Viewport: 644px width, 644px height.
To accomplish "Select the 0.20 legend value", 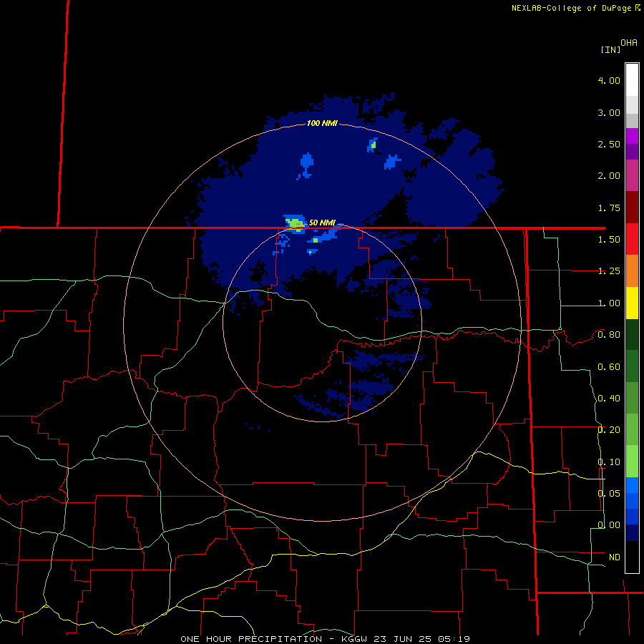I will [x=609, y=430].
